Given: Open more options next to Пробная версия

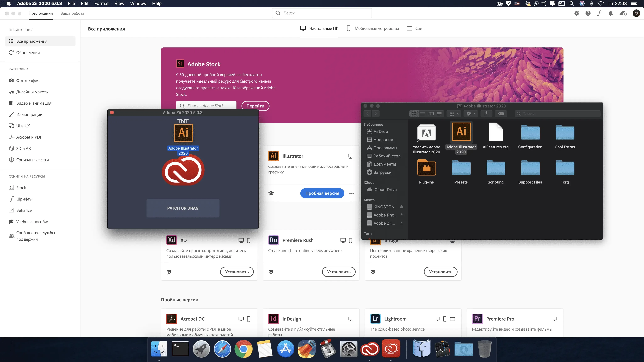Looking at the screenshot, I should 352,193.
